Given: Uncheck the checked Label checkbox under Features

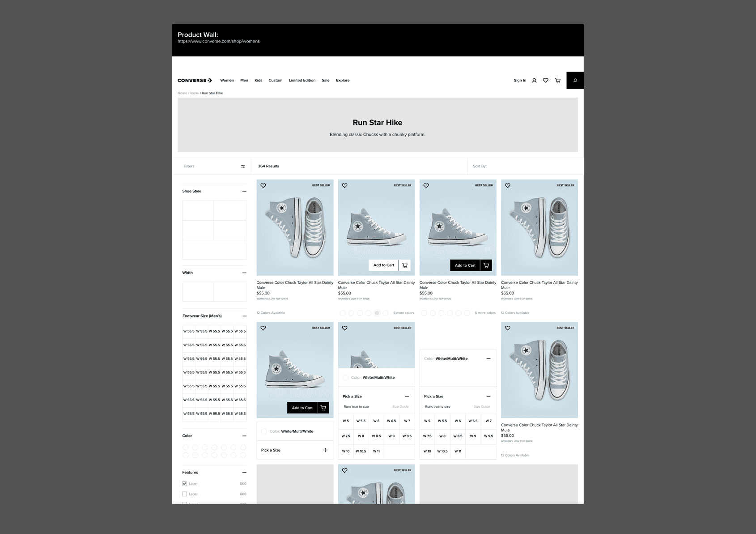Looking at the screenshot, I should 184,483.
